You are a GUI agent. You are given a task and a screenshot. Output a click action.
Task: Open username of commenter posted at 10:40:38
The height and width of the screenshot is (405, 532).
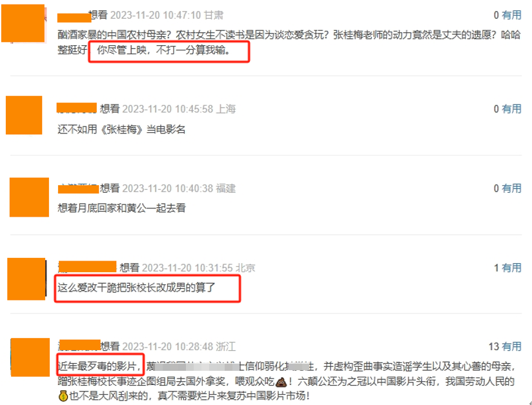78,188
